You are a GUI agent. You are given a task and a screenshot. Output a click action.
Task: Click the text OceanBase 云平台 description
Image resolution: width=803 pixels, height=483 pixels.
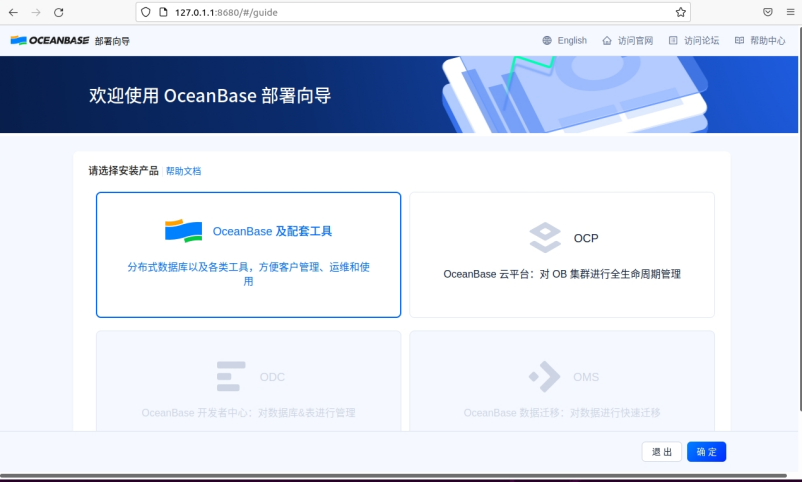[x=562, y=274]
